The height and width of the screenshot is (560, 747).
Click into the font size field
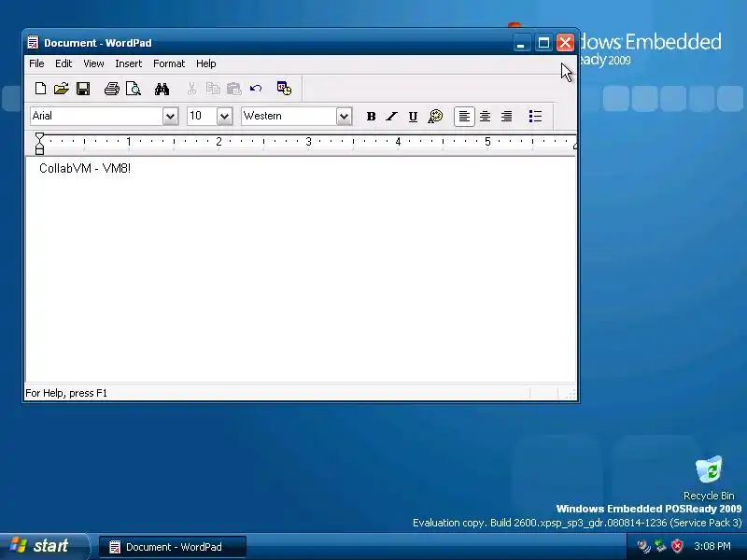point(202,116)
